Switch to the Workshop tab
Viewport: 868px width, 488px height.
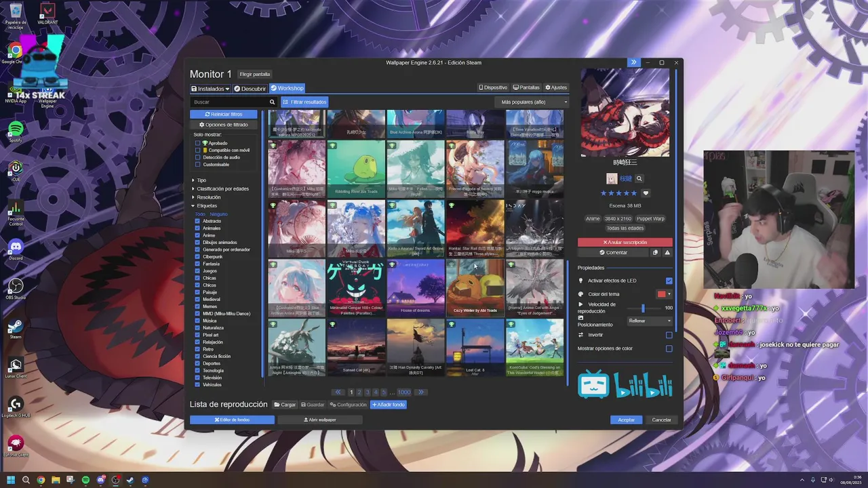point(287,89)
